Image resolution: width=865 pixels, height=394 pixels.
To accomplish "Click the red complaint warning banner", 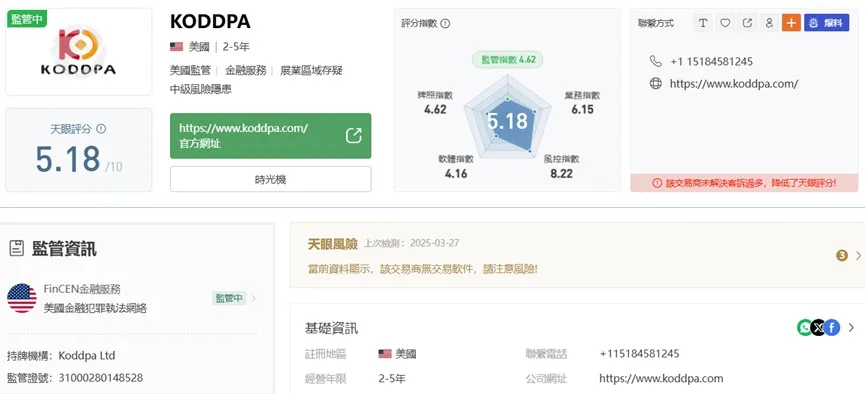I will 744,183.
